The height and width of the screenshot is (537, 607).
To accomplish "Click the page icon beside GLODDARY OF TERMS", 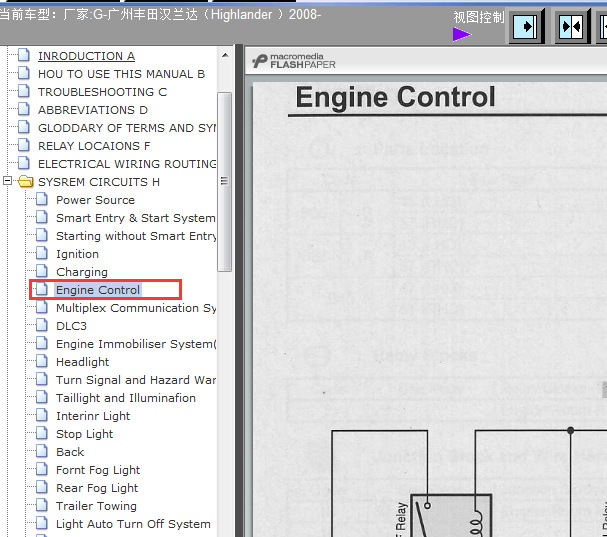I will click(24, 127).
